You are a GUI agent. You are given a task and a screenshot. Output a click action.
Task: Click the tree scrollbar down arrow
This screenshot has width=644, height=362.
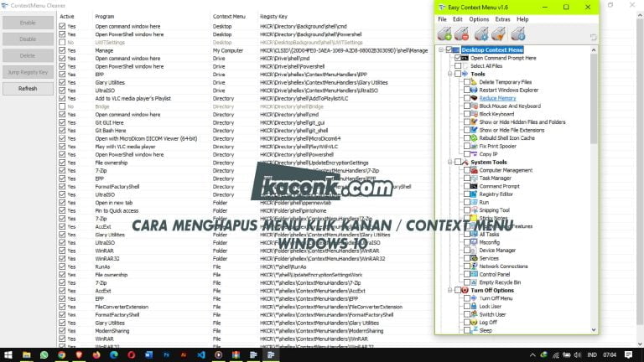click(594, 329)
